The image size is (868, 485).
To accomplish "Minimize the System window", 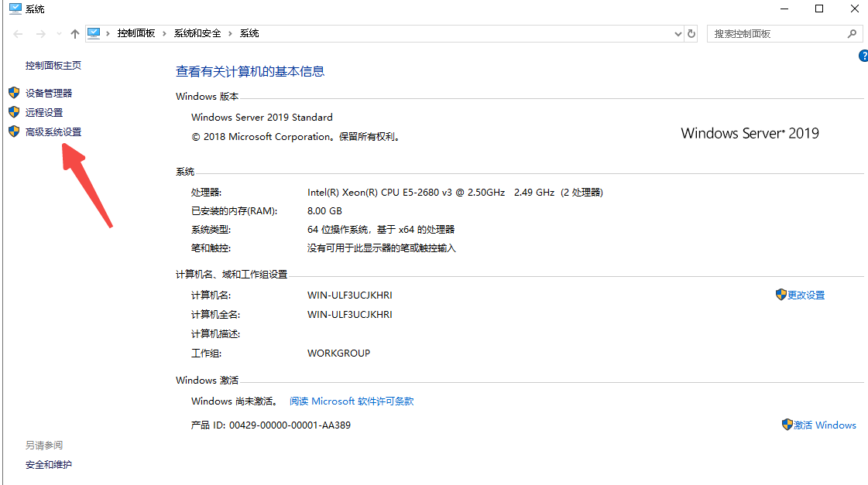I will coord(784,9).
